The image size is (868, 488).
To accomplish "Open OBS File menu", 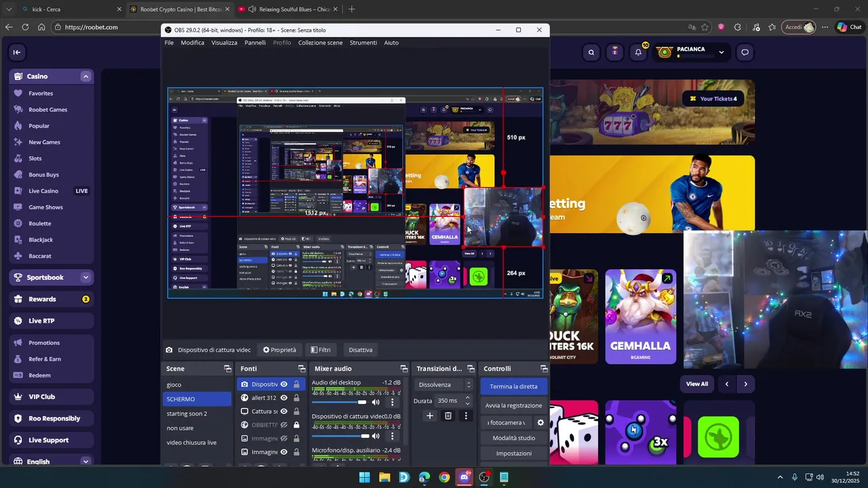I will coord(169,43).
